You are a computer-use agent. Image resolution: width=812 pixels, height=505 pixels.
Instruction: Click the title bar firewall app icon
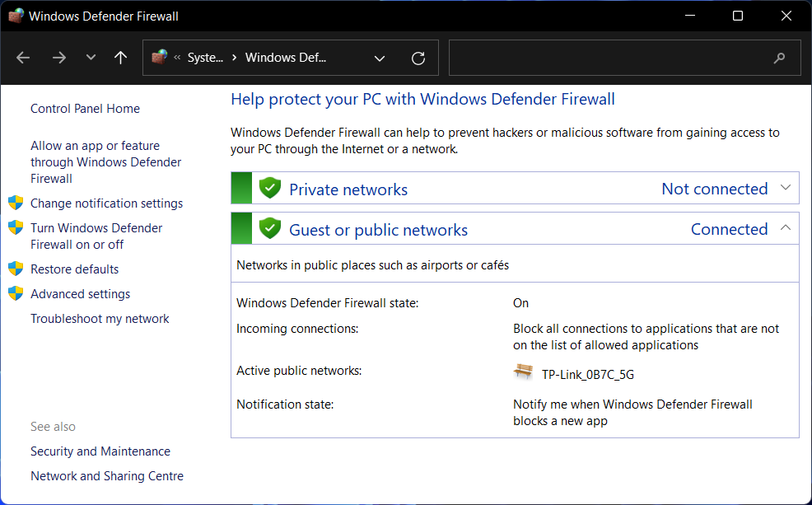(x=16, y=16)
